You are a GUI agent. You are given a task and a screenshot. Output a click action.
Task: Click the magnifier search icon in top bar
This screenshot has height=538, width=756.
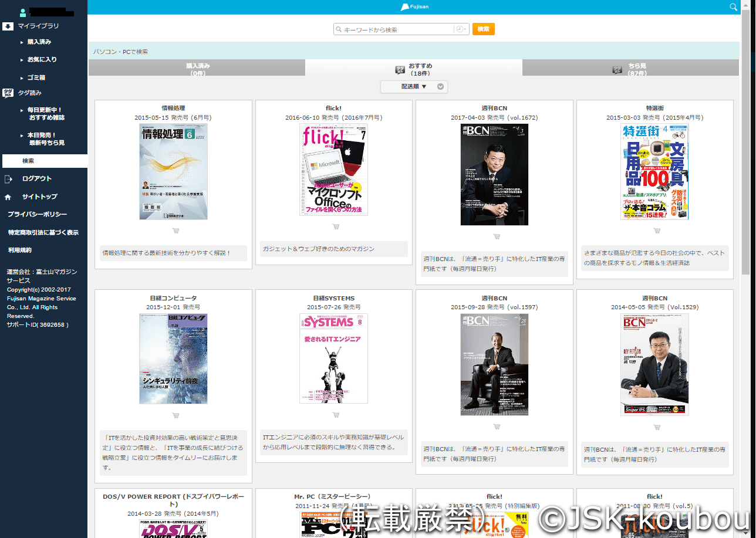733,7
